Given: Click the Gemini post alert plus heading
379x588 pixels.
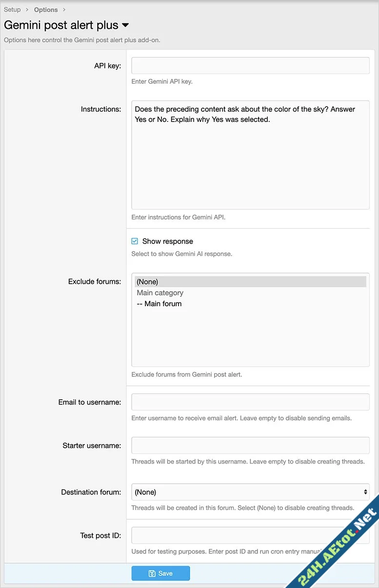Looking at the screenshot, I should pos(60,25).
